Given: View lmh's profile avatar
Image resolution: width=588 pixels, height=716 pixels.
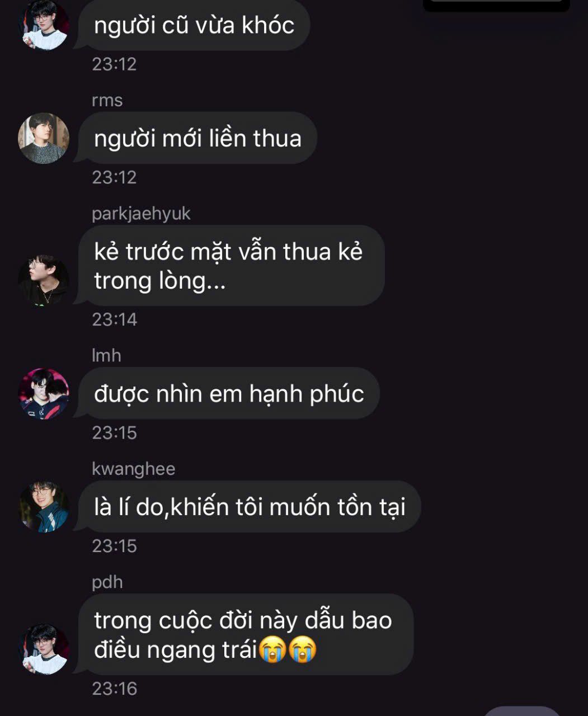Looking at the screenshot, I should [44, 393].
